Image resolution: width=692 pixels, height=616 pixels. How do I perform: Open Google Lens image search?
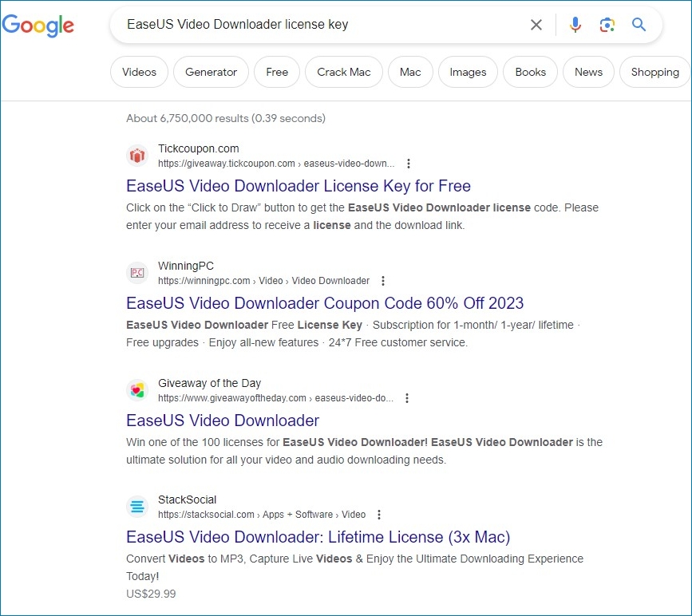[x=607, y=25]
